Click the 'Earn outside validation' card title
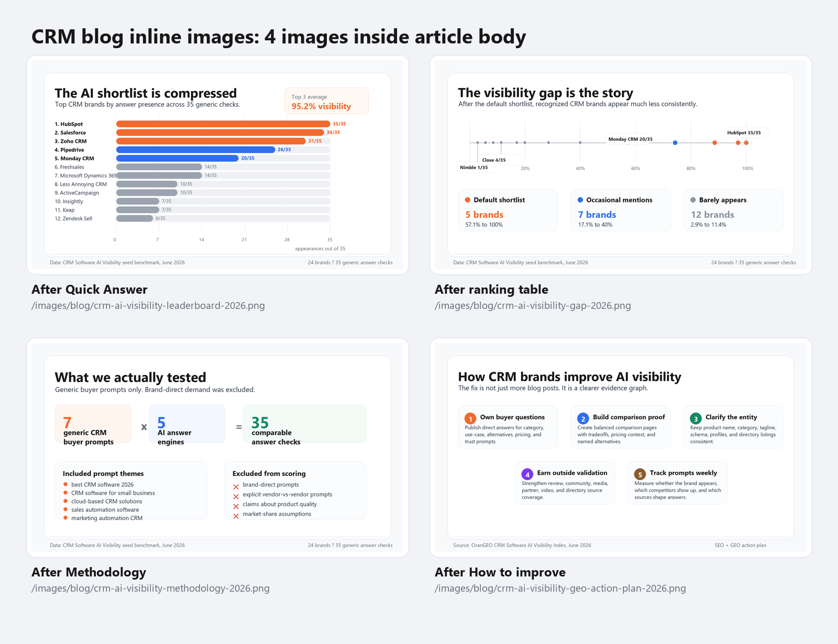The image size is (838, 644). [x=572, y=473]
